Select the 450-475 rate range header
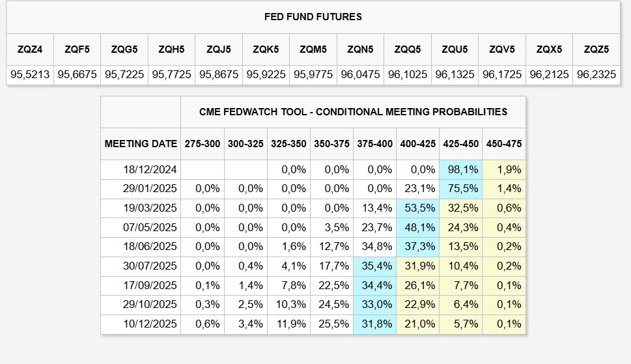 click(x=503, y=143)
